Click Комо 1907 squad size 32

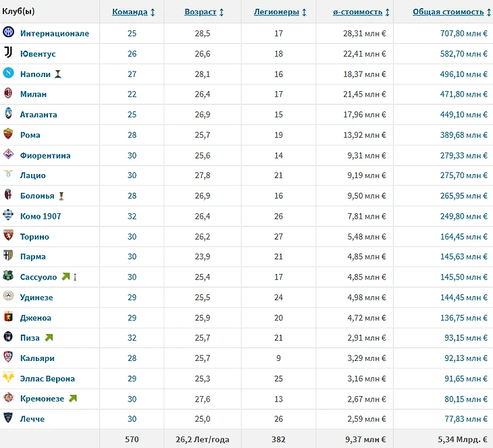pos(132,216)
